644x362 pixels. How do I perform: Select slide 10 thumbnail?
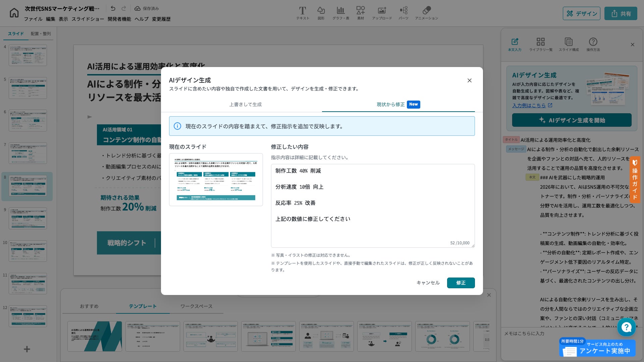28,251
